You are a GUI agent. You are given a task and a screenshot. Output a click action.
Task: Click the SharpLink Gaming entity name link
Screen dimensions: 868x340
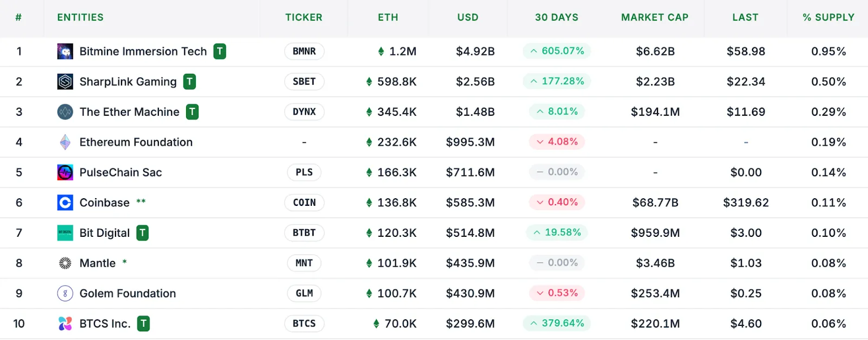point(127,81)
